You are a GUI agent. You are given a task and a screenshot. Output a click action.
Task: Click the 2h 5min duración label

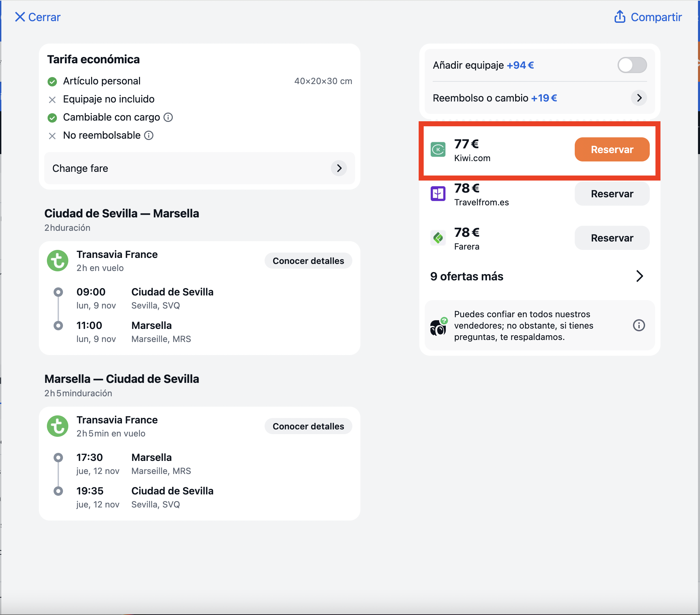click(x=78, y=393)
